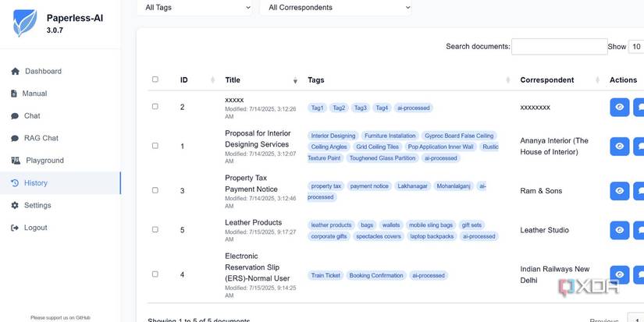644x322 pixels.
Task: Check the box for Proposal for Interior Designing Services
Action: pyautogui.click(x=155, y=146)
